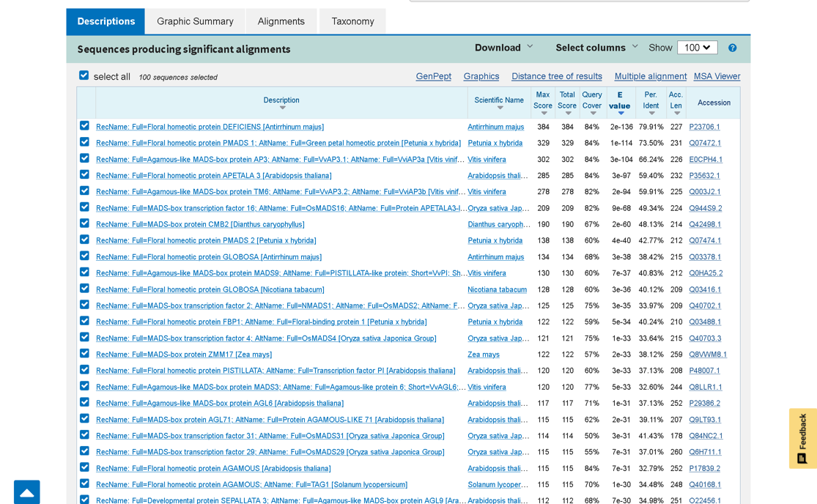The image size is (817, 504).
Task: Open the DEFICIENS Antirrhinum majus description
Action: (210, 127)
